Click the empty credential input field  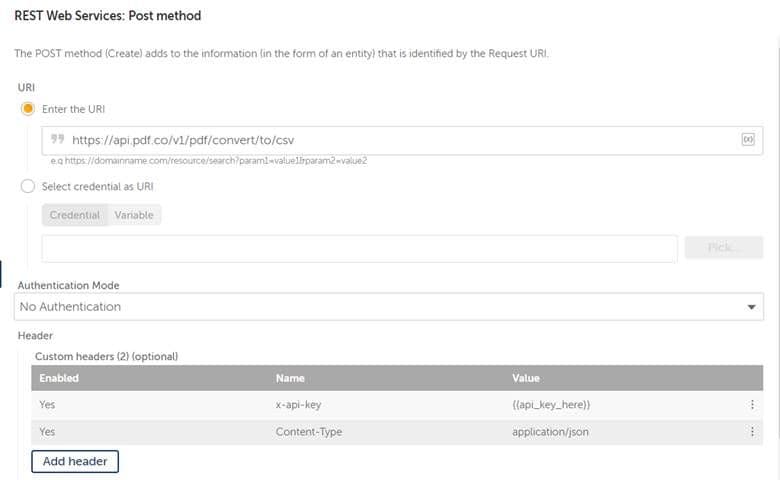[x=359, y=249]
